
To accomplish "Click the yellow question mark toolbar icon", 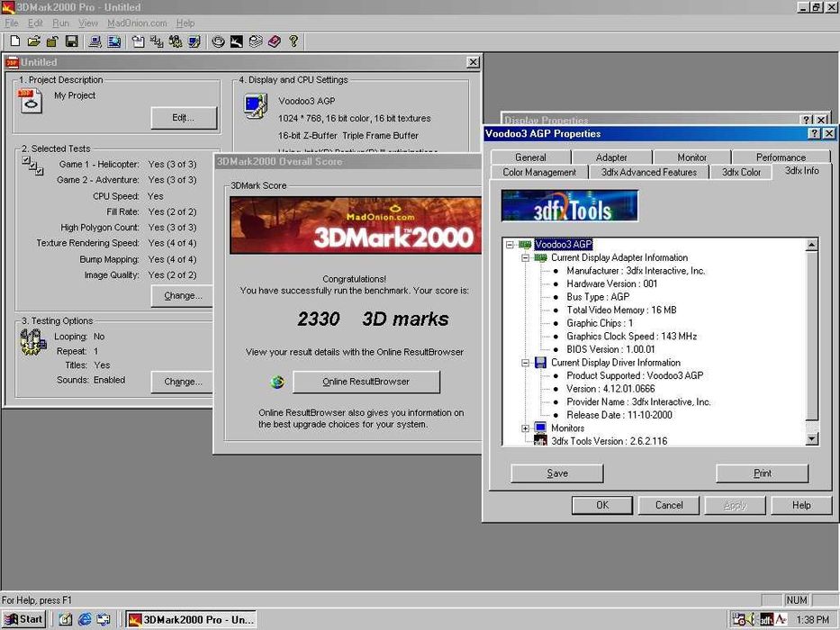I will [x=293, y=41].
